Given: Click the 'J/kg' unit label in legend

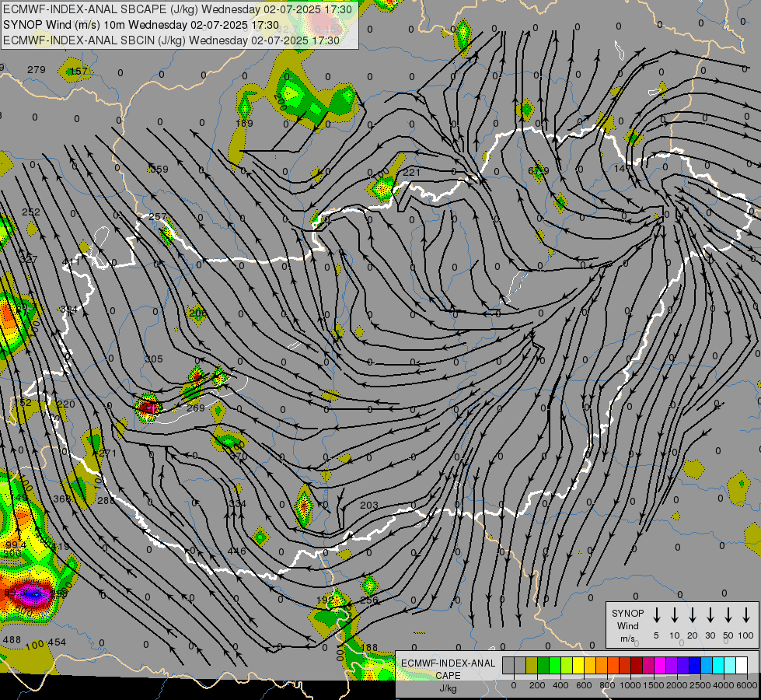Looking at the screenshot, I should (448, 688).
